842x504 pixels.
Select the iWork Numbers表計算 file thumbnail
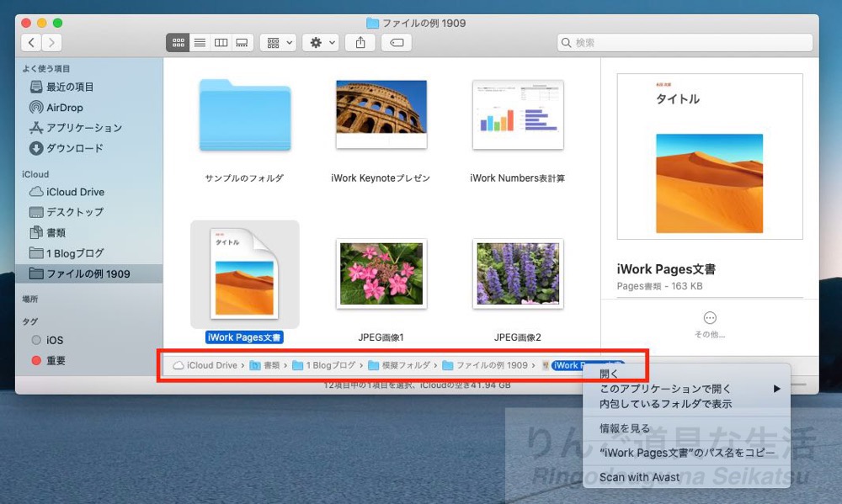[518, 114]
